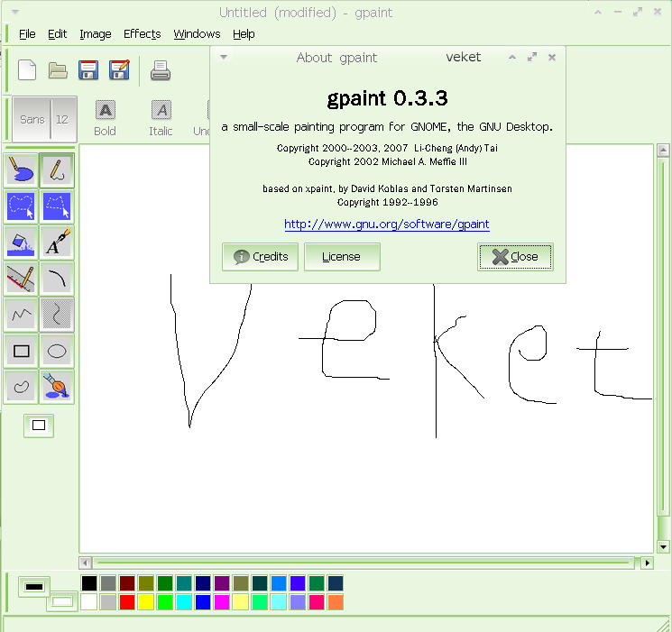
Task: Open the Edit menu
Action: pyautogui.click(x=57, y=34)
